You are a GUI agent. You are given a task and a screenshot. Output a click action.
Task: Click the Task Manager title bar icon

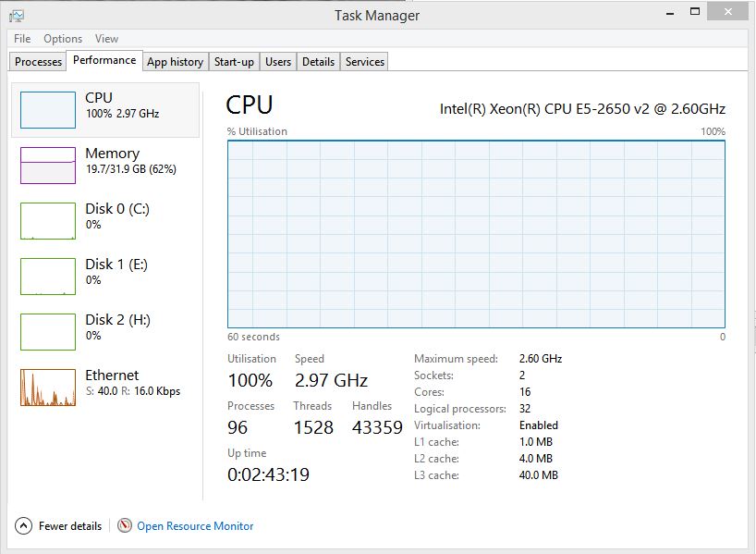tap(17, 15)
